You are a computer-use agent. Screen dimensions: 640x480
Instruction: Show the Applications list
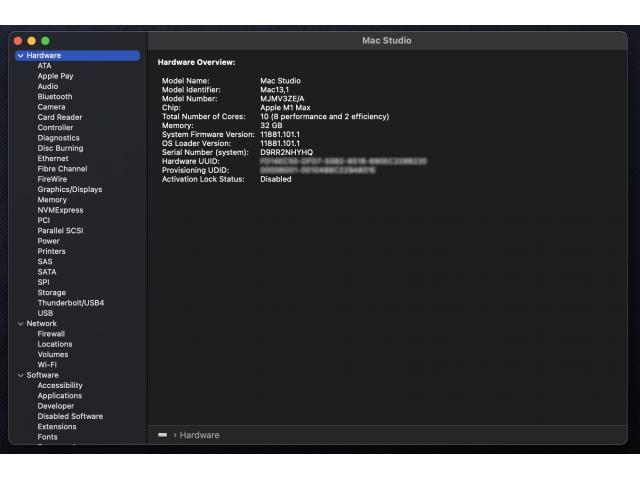[60, 396]
